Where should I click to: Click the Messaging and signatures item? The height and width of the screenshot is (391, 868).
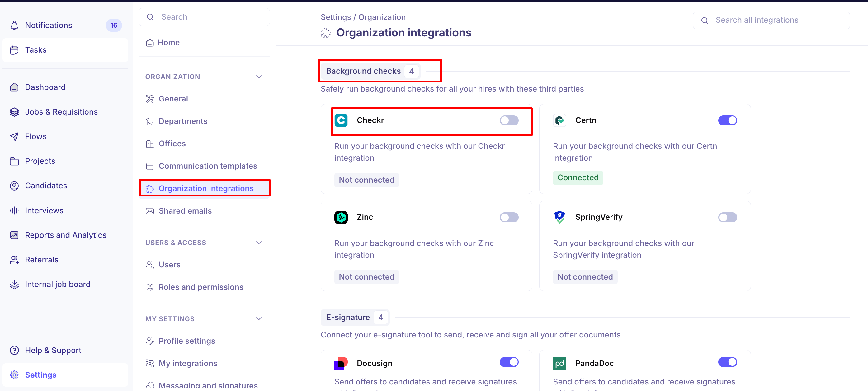pyautogui.click(x=204, y=385)
